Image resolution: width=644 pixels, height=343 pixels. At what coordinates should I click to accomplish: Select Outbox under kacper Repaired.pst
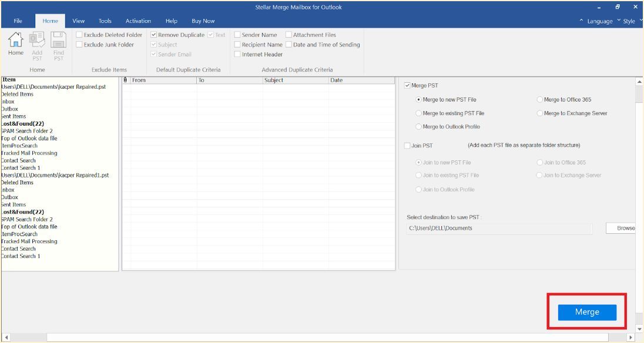[x=9, y=109]
